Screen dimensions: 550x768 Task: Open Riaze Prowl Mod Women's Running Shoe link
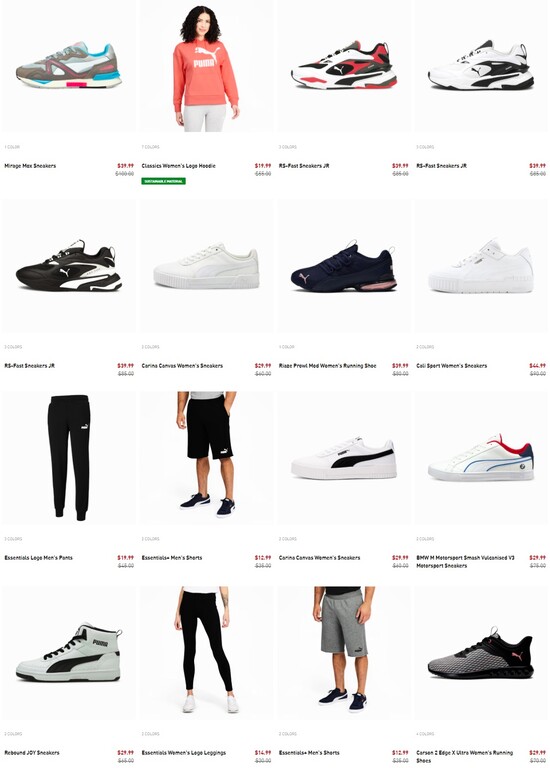click(328, 366)
